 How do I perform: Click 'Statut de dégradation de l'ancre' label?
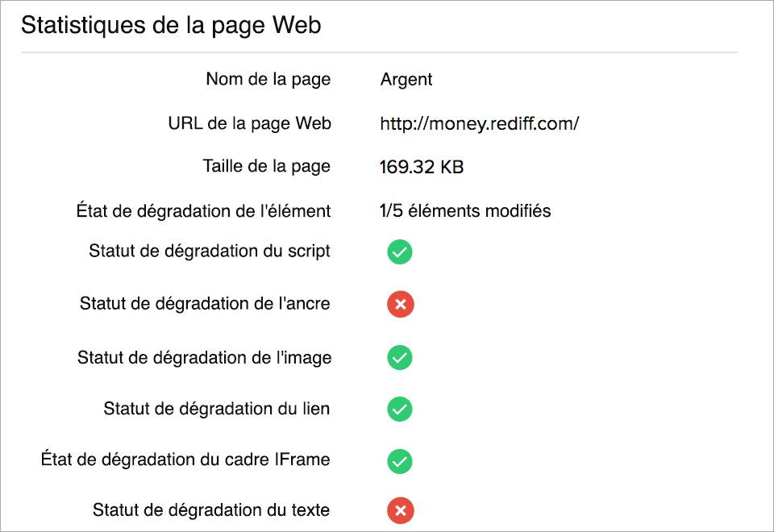click(205, 304)
